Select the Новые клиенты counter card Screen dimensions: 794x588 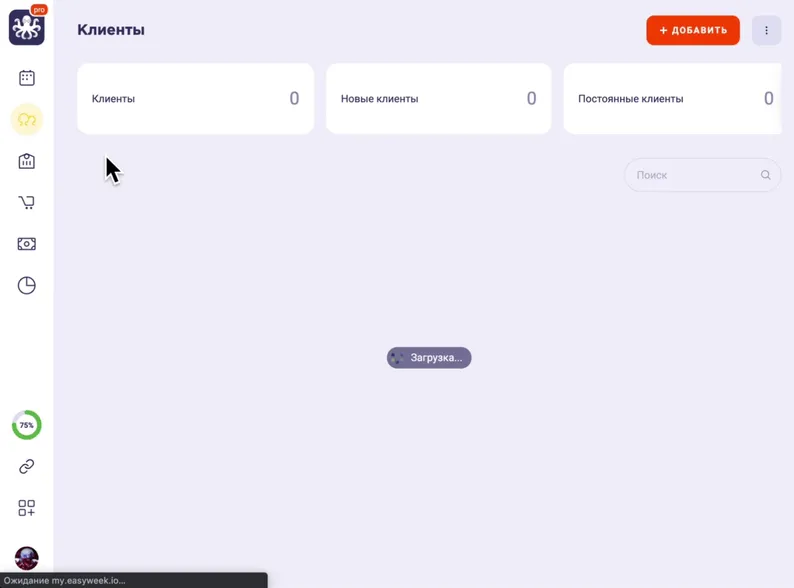(x=439, y=99)
